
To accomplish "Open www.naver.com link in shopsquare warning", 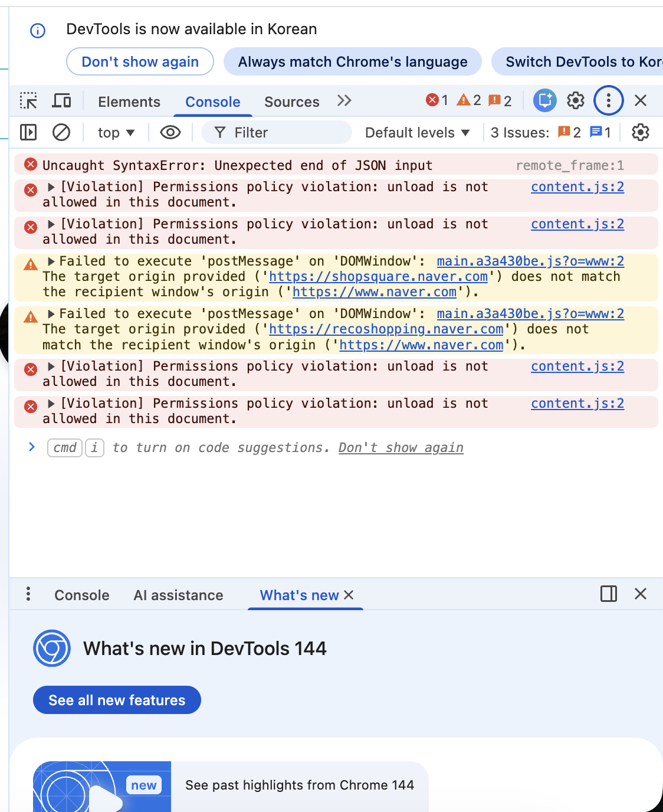I will click(x=375, y=292).
